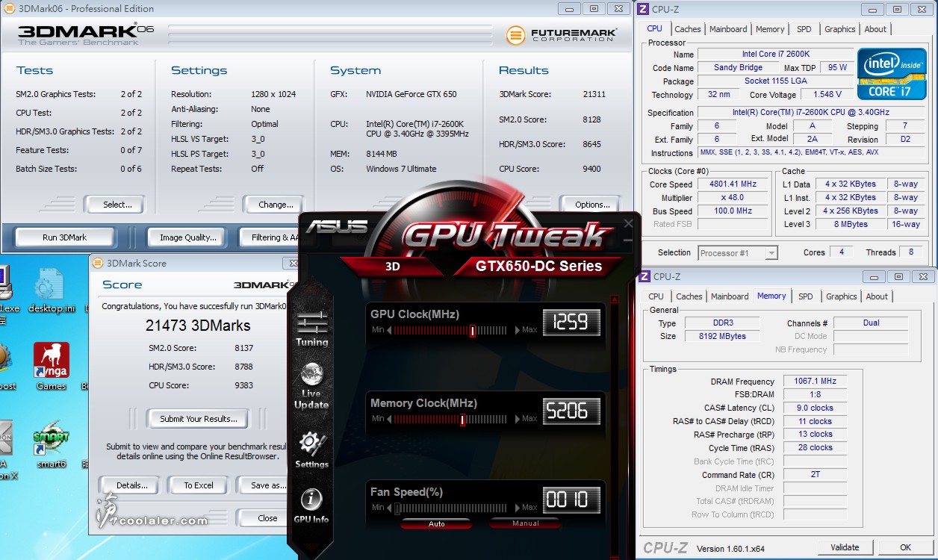Screen dimensions: 938x560
Task: Click OK in CPU-Z Memory window
Action: [905, 547]
